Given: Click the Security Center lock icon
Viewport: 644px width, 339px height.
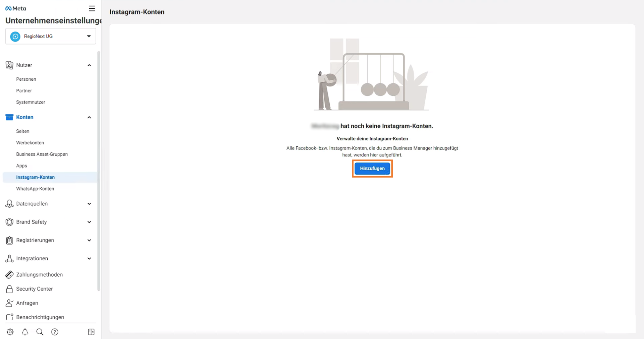Looking at the screenshot, I should tap(9, 289).
